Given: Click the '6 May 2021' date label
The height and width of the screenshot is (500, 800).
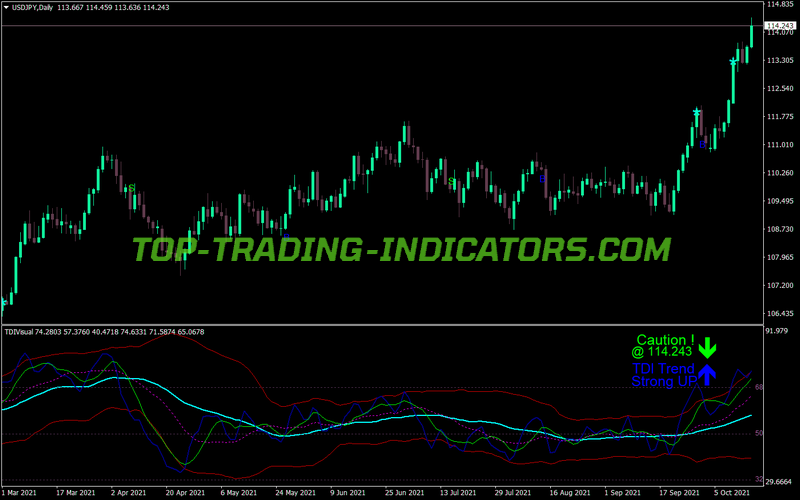Looking at the screenshot, I should pos(238,493).
